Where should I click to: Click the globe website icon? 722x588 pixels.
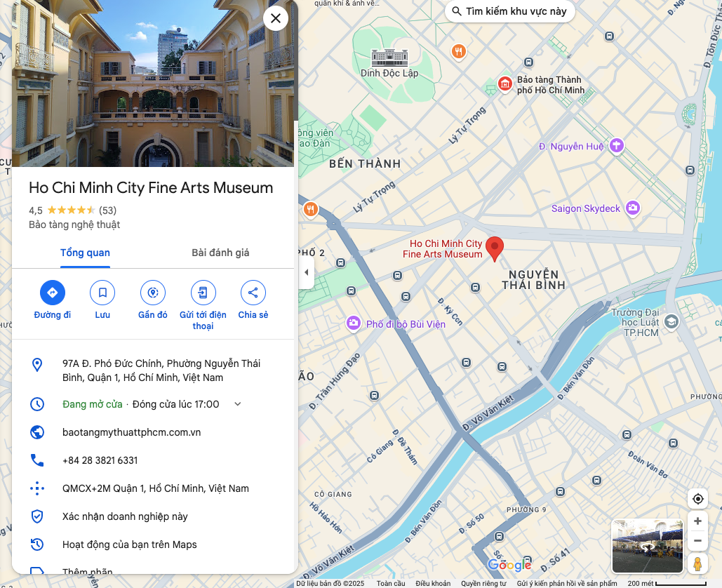pyautogui.click(x=37, y=432)
